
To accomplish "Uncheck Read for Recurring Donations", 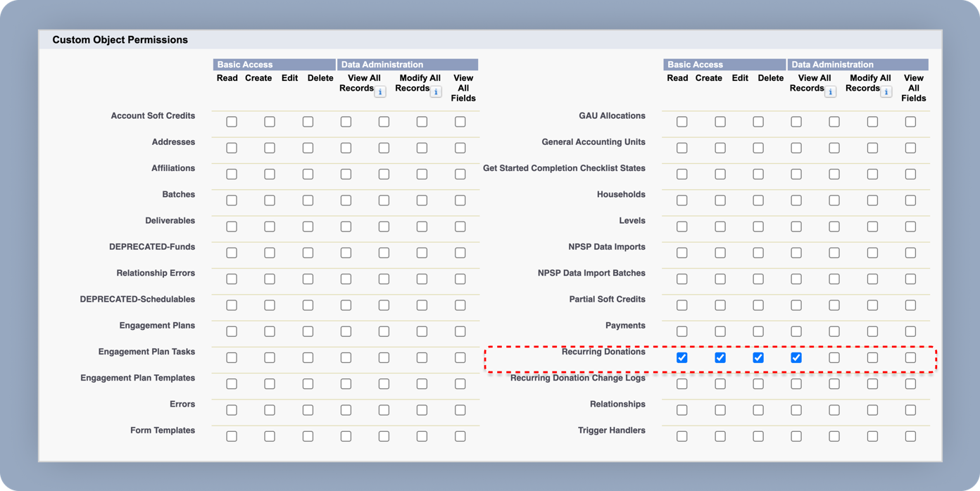I will click(681, 357).
